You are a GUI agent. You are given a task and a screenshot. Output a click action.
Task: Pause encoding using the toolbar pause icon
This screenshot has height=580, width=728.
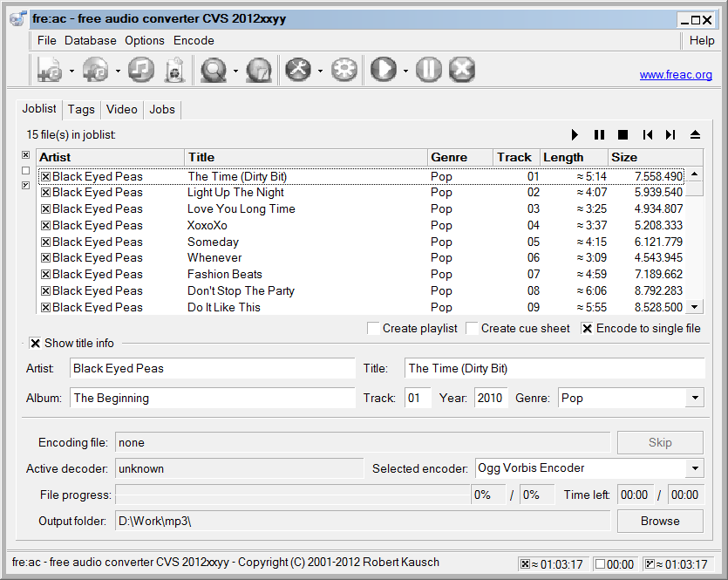coord(429,70)
